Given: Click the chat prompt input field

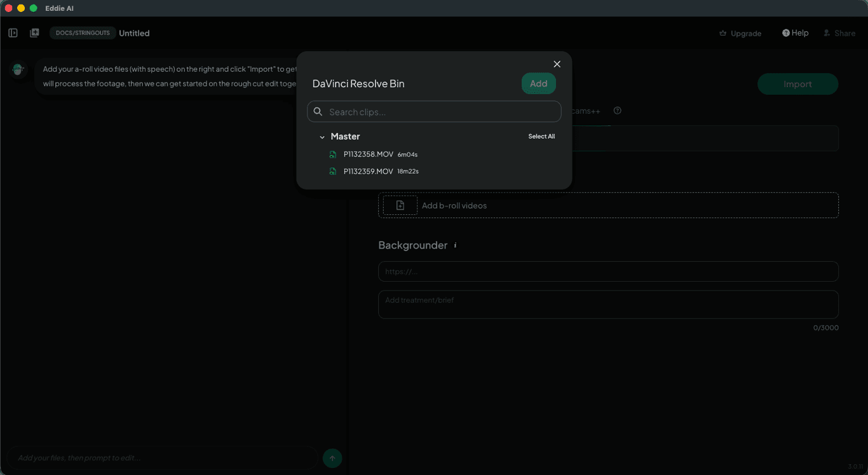Looking at the screenshot, I should (x=162, y=458).
